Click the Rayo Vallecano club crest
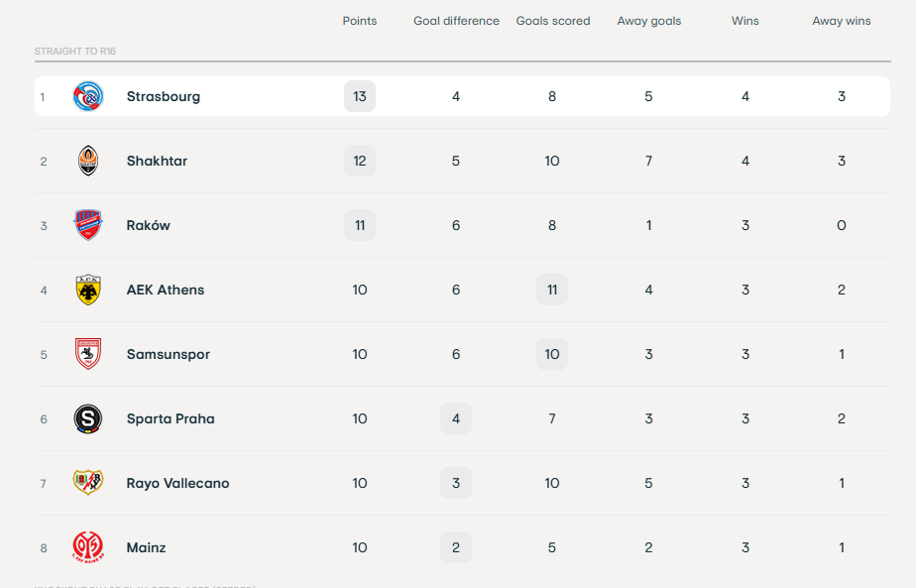Image resolution: width=916 pixels, height=588 pixels. pos(88,483)
